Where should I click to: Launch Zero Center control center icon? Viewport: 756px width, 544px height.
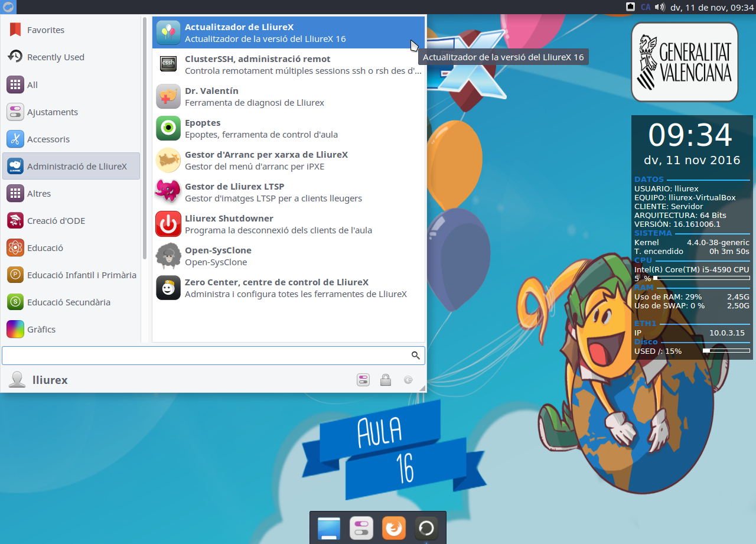(x=168, y=288)
